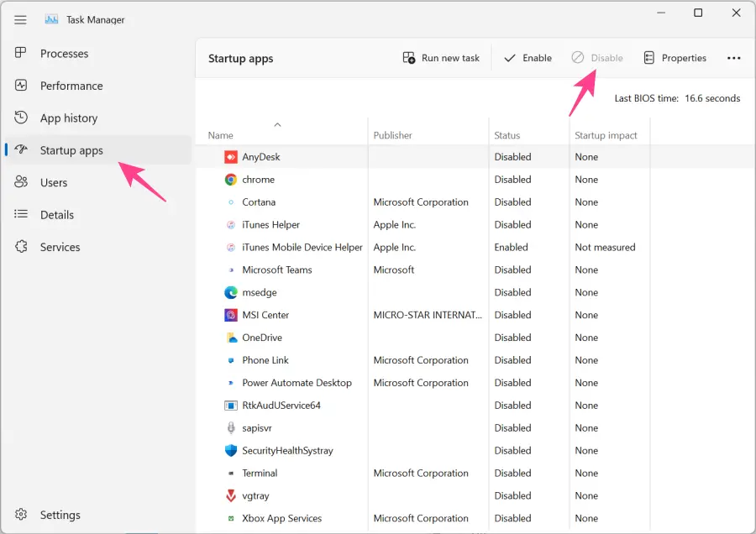Click the Settings gear icon

(21, 514)
